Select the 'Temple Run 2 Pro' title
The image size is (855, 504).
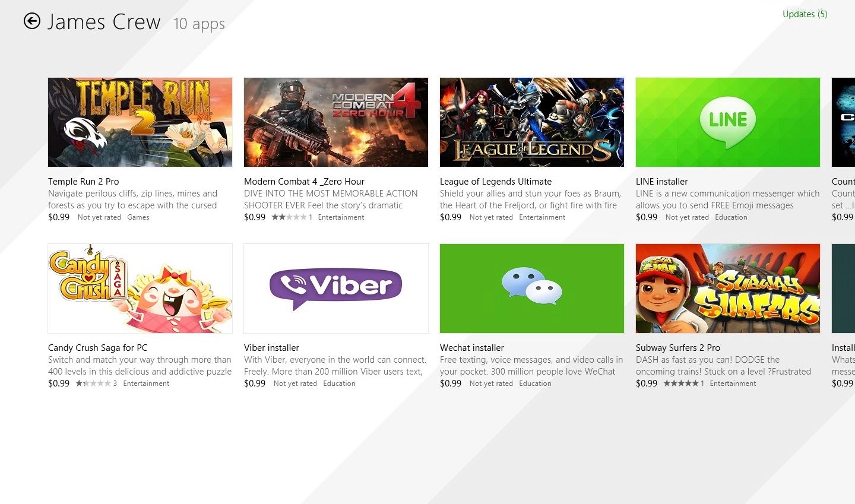point(84,182)
